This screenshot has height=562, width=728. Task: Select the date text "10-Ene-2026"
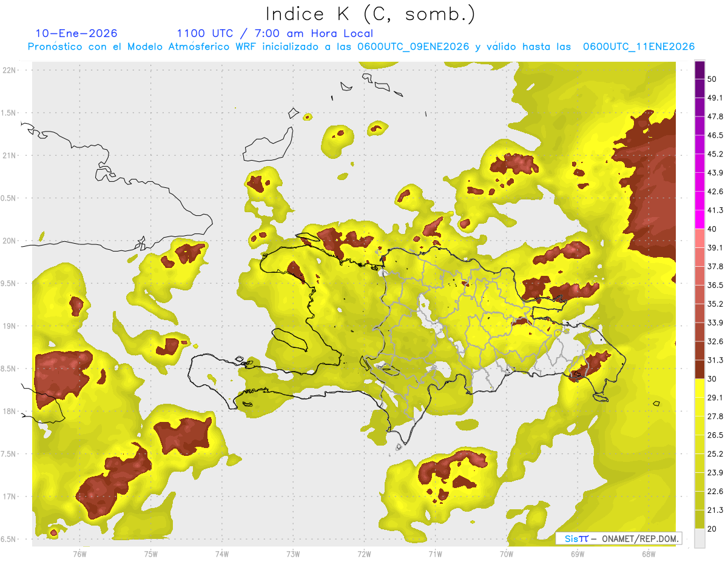click(76, 33)
